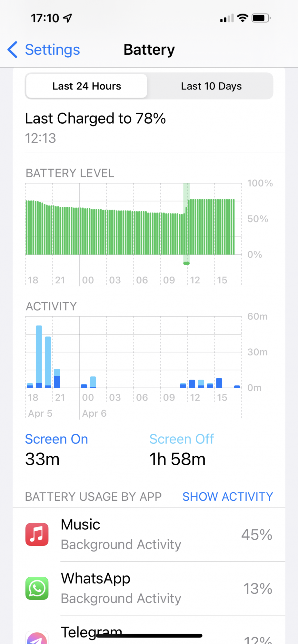Tap SHOW ACTIVITY link

228,497
